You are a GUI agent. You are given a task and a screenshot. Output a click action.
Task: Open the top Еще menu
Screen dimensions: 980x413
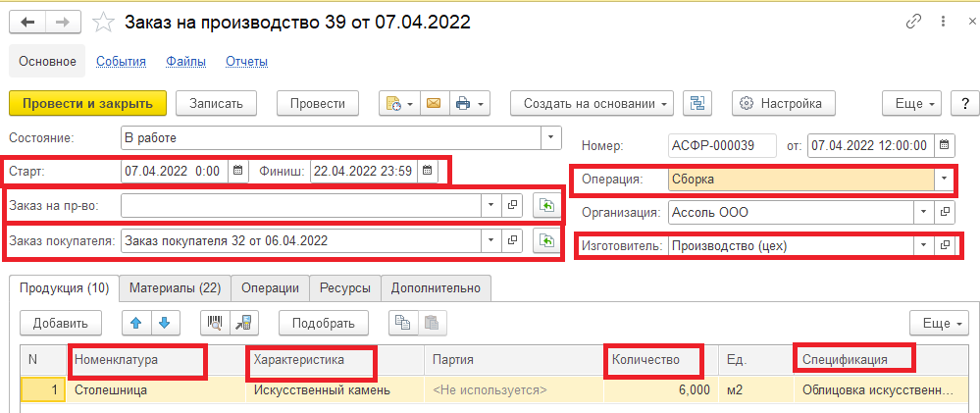911,104
